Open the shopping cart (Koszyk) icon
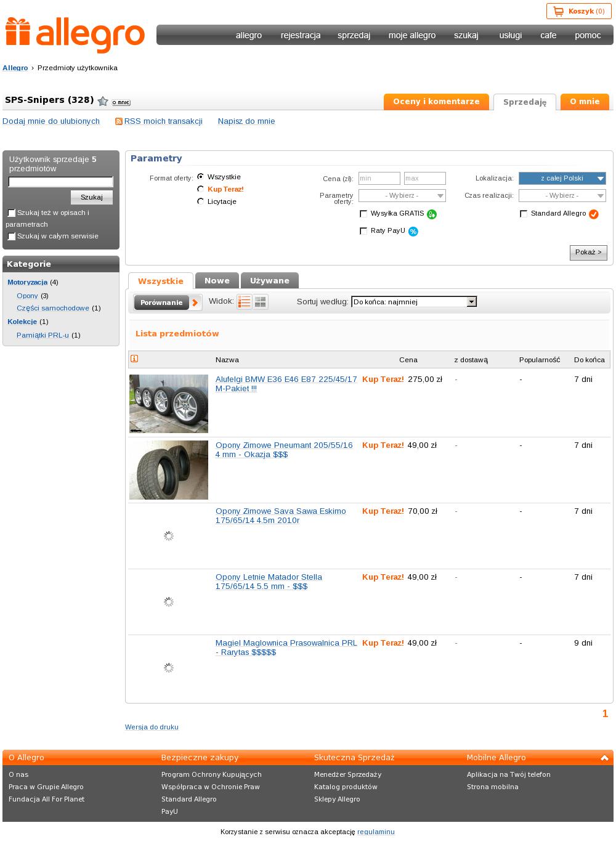 click(x=559, y=11)
